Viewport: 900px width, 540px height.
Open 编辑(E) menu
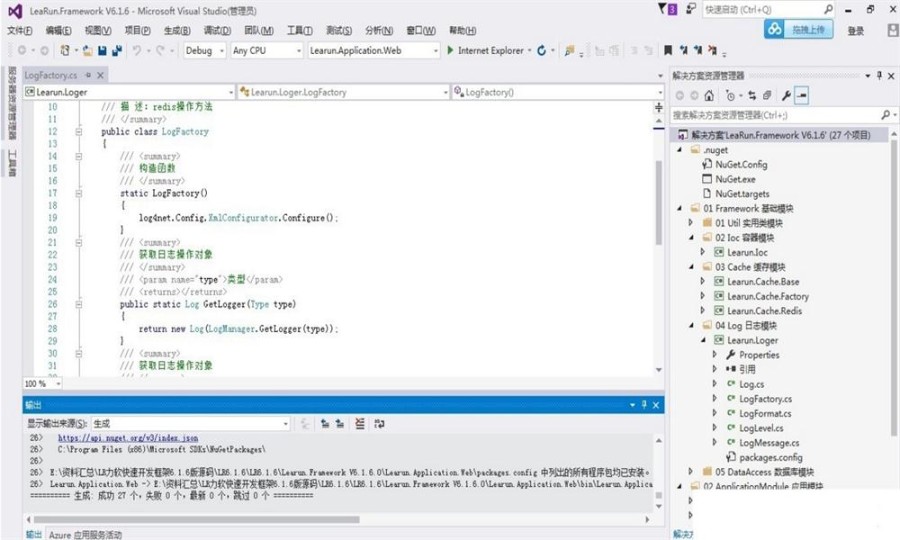click(59, 30)
